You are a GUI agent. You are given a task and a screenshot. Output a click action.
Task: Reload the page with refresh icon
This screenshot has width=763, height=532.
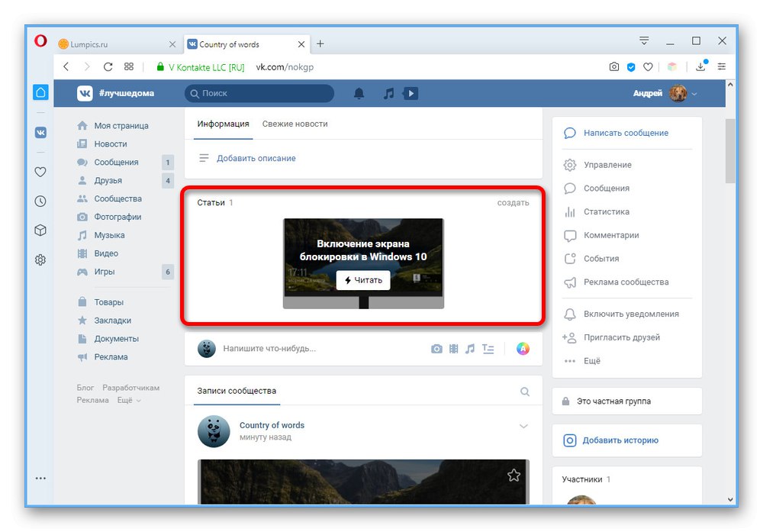108,66
